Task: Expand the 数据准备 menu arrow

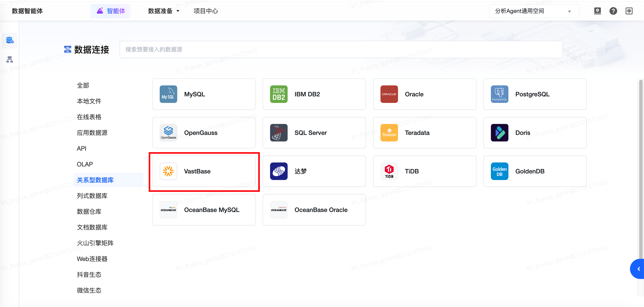Action: coord(178,11)
